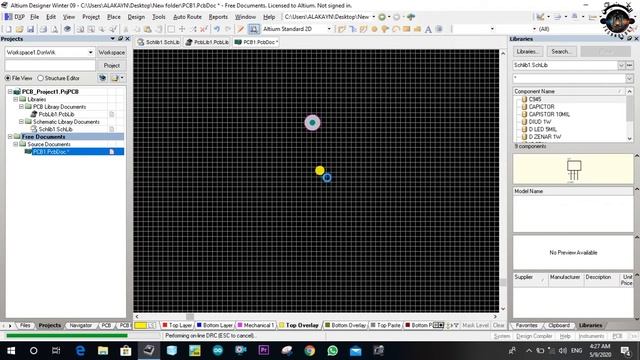640x360 pixels.
Task: Select the File View radio button
Action: click(x=8, y=78)
